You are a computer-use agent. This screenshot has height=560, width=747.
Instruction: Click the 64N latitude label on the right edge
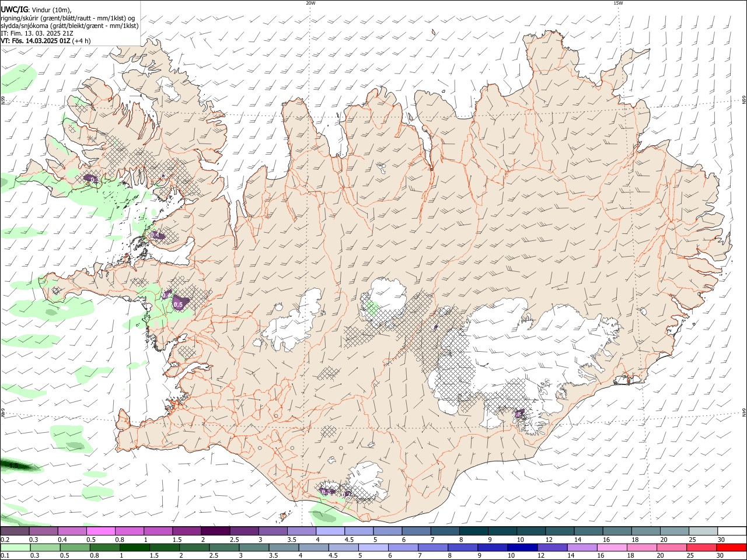[x=744, y=412]
